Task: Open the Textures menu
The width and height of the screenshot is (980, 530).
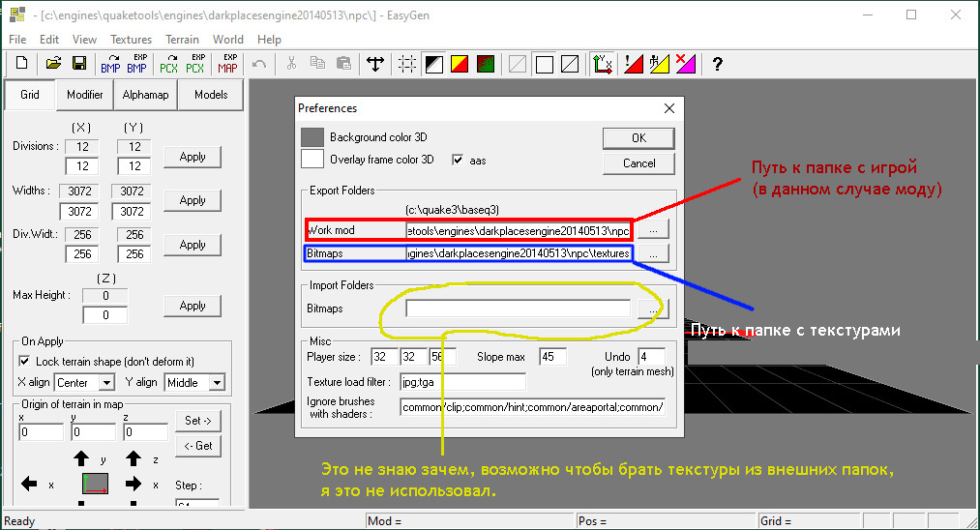Action: [x=132, y=40]
